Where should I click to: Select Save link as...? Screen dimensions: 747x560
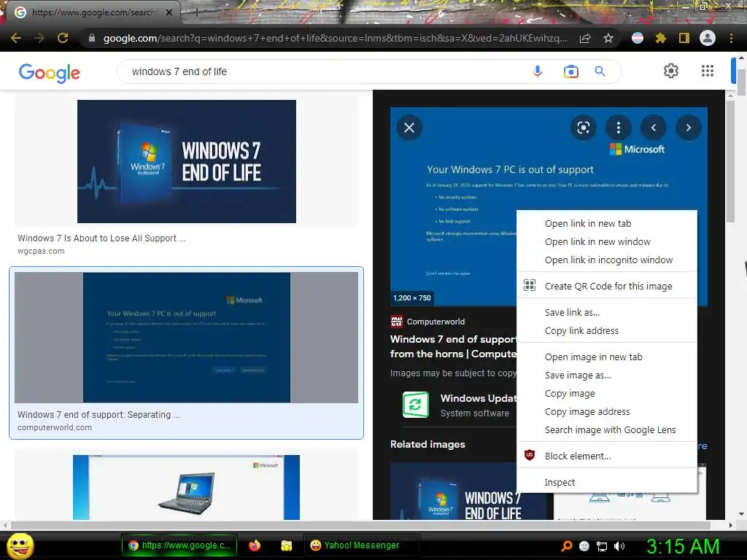606,312
